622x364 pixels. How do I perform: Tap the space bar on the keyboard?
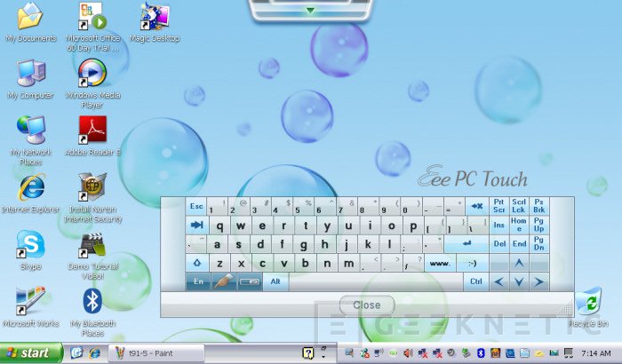[x=376, y=281]
